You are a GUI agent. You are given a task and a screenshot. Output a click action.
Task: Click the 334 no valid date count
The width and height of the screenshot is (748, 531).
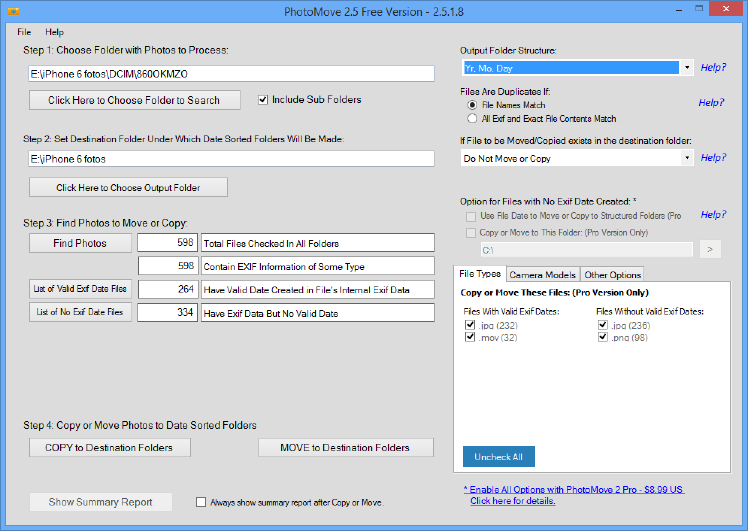pos(167,312)
